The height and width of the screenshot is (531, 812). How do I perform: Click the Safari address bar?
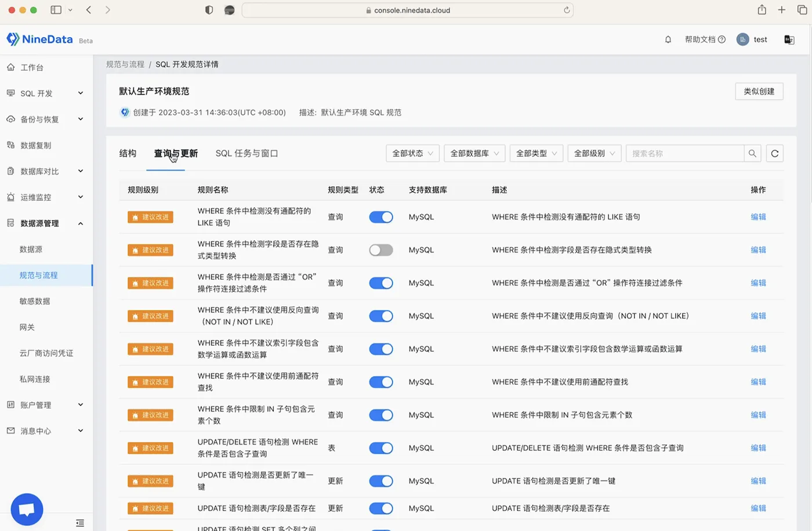click(x=407, y=10)
